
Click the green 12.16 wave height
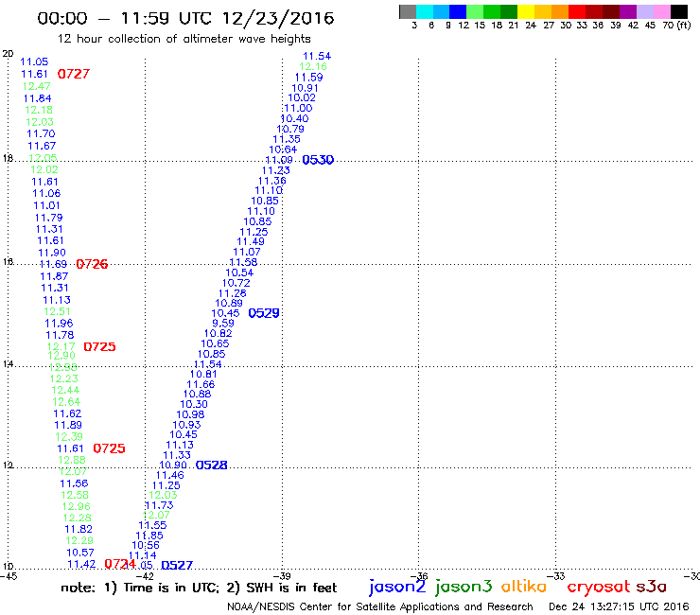pos(313,66)
